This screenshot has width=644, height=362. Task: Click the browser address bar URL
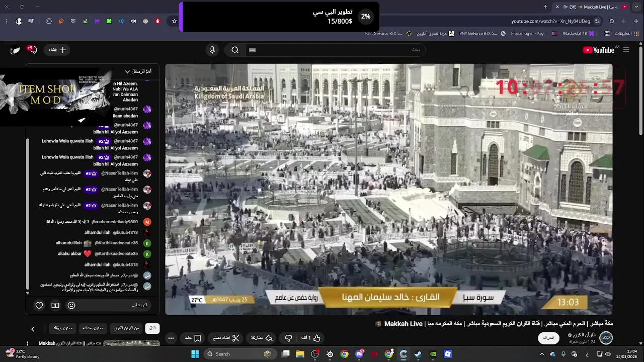pos(551,21)
